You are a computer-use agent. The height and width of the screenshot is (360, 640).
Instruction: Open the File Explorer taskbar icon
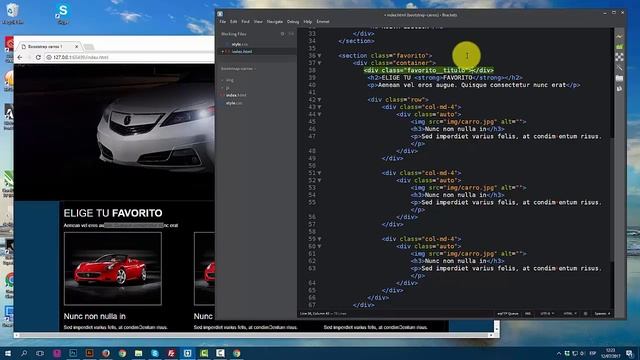coord(138,353)
